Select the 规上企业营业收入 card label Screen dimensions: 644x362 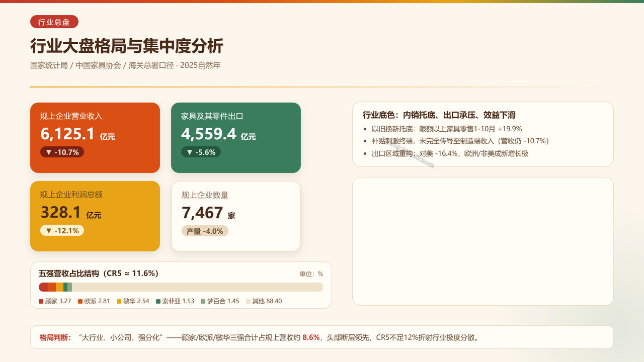(71, 116)
